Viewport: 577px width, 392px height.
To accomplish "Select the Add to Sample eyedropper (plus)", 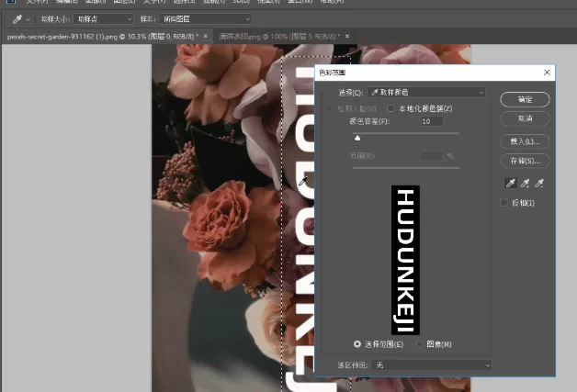I will pos(526,183).
